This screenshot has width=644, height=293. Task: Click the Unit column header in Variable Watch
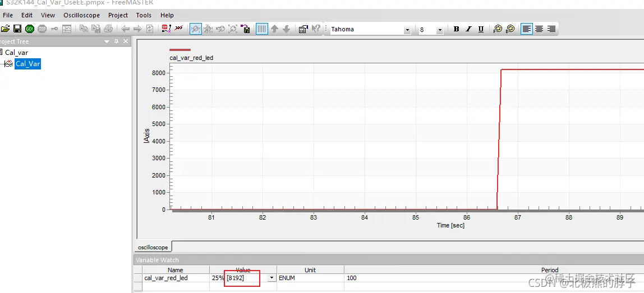click(x=310, y=270)
